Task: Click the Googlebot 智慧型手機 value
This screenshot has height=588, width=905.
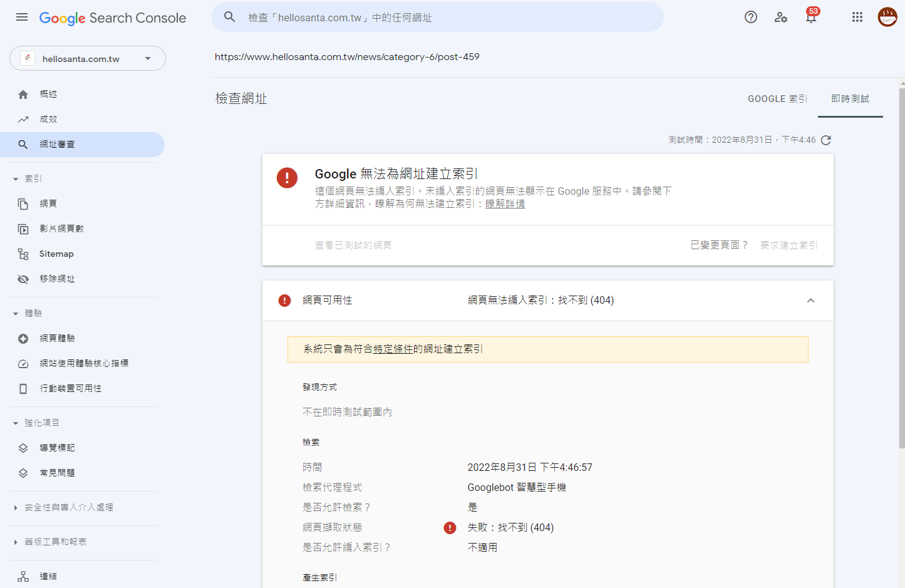Action: pyautogui.click(x=517, y=488)
